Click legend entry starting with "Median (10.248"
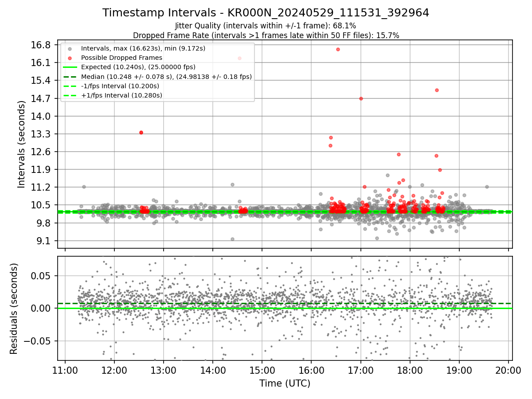This screenshot has height=399, width=532. tap(166, 77)
